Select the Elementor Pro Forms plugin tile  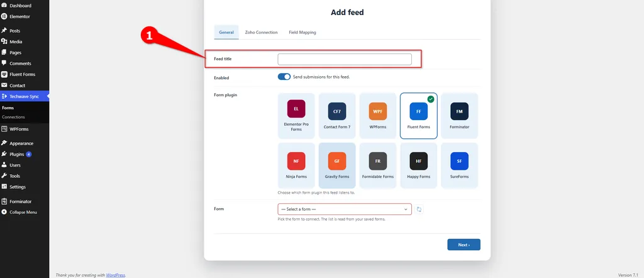tap(296, 116)
